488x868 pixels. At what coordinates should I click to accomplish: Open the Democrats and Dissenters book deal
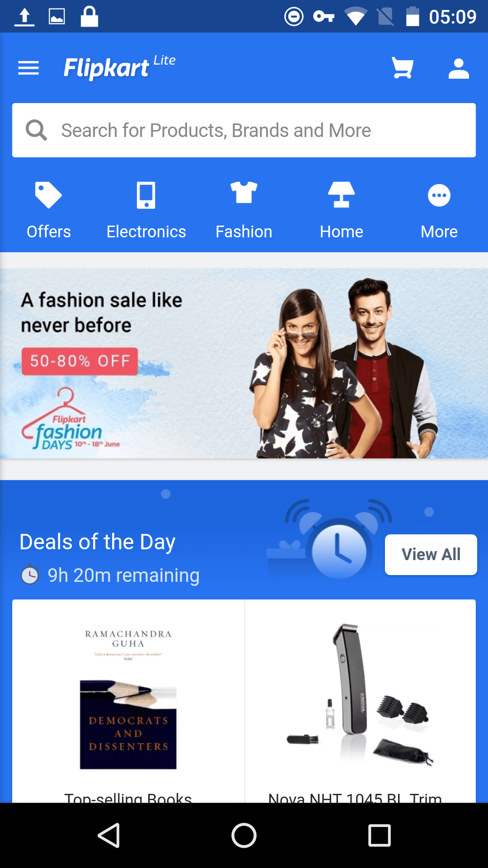pyautogui.click(x=128, y=701)
